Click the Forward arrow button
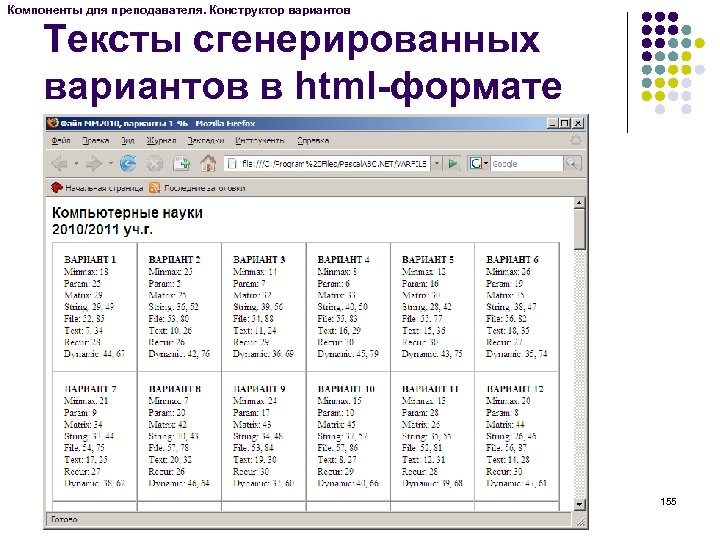Viewport: 720px width, 540px height. tap(94, 163)
